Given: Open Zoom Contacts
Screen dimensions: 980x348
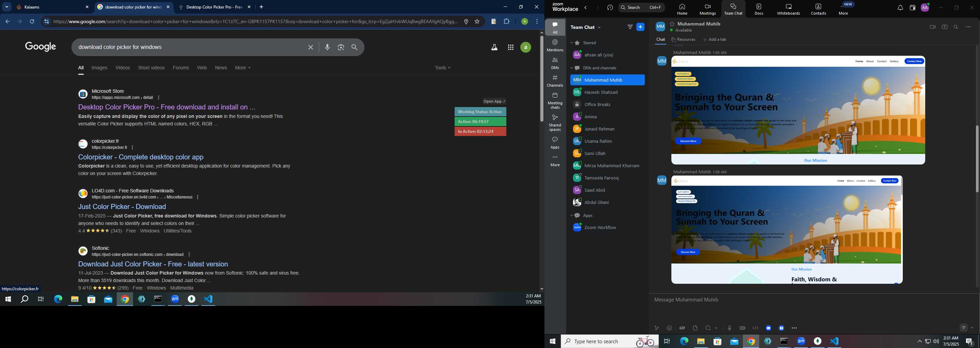Looking at the screenshot, I should 818,9.
